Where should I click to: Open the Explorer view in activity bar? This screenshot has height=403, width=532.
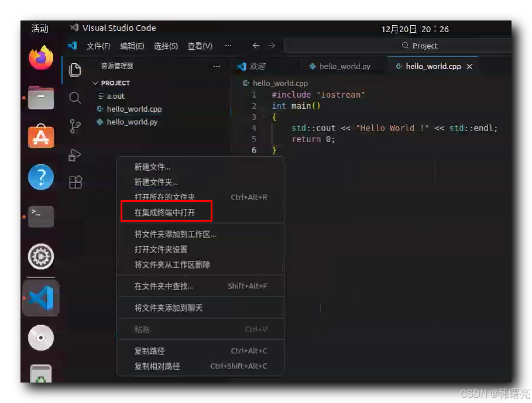click(x=75, y=70)
